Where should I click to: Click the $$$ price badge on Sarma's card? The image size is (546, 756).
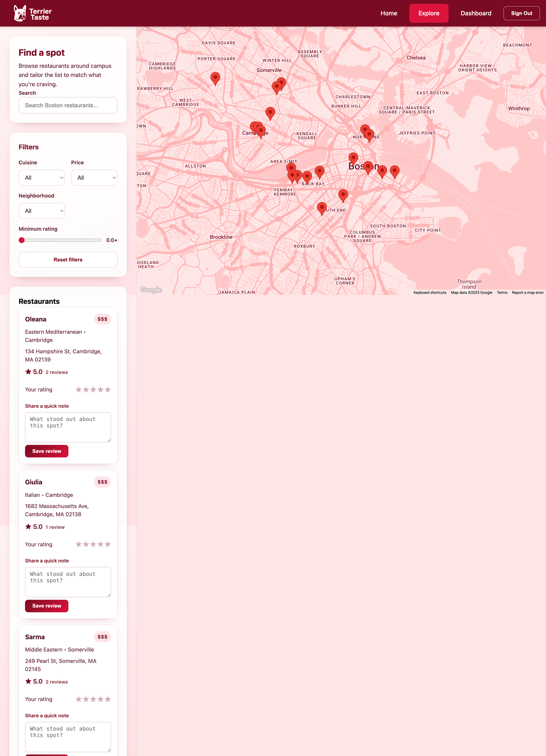coord(102,637)
